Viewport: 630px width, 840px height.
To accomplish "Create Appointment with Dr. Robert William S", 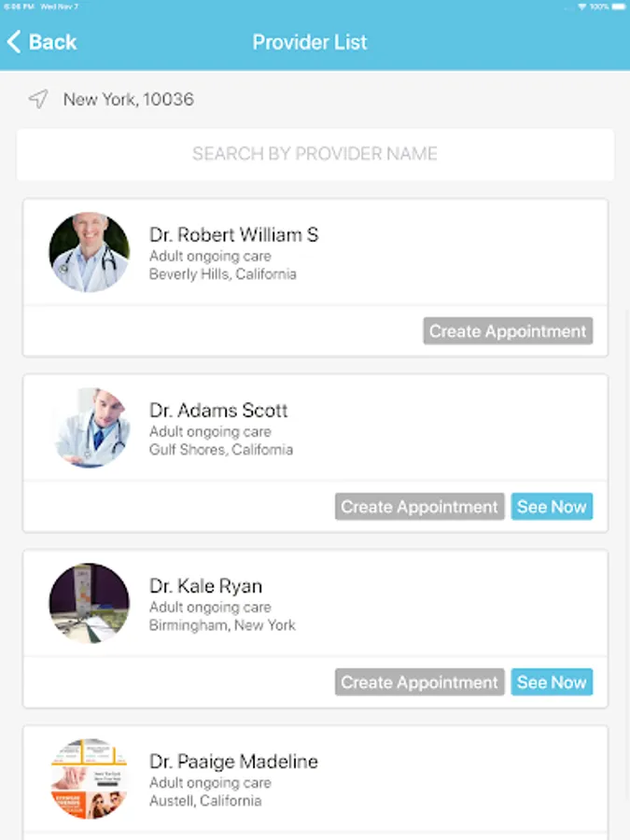I will coord(508,331).
